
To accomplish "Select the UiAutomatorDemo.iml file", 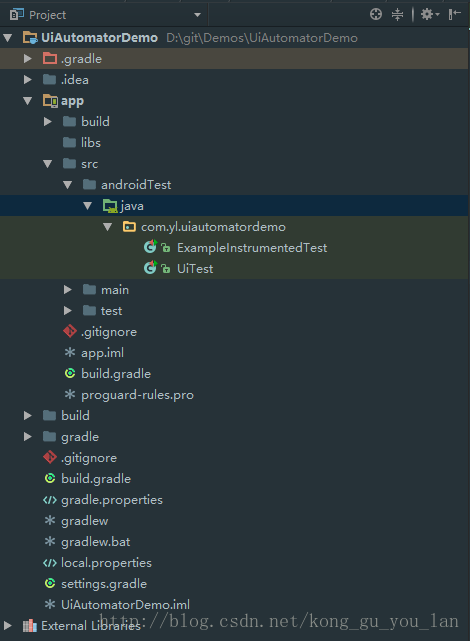I will (x=125, y=604).
